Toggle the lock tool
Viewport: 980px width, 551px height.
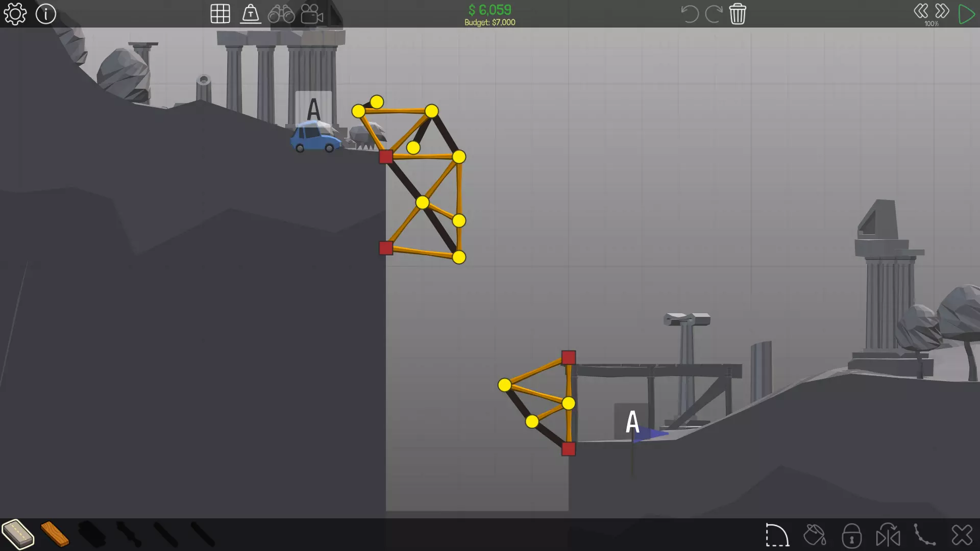(x=851, y=535)
